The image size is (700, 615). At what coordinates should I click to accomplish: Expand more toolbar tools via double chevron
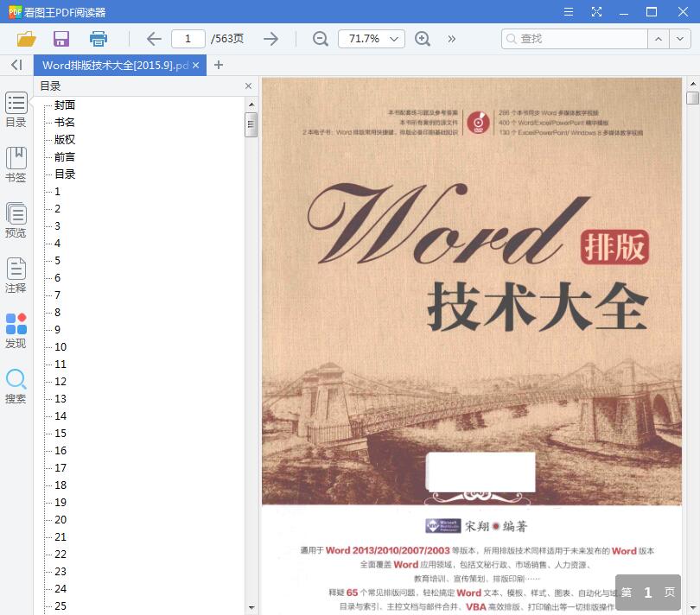coord(452,39)
